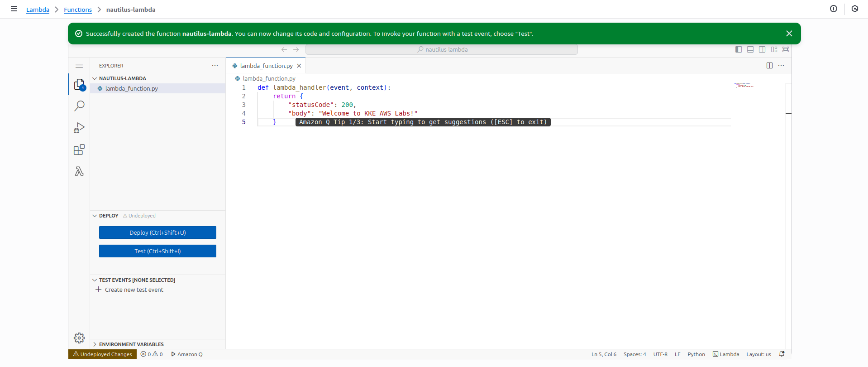This screenshot has width=868, height=367.
Task: Open the notifications bell icon
Action: [x=782, y=354]
